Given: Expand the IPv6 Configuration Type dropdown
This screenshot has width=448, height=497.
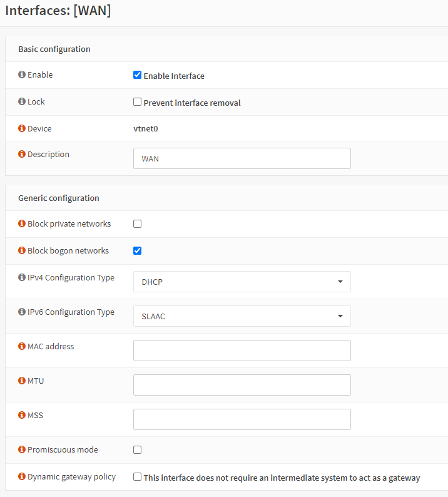Looking at the screenshot, I should coord(242,316).
